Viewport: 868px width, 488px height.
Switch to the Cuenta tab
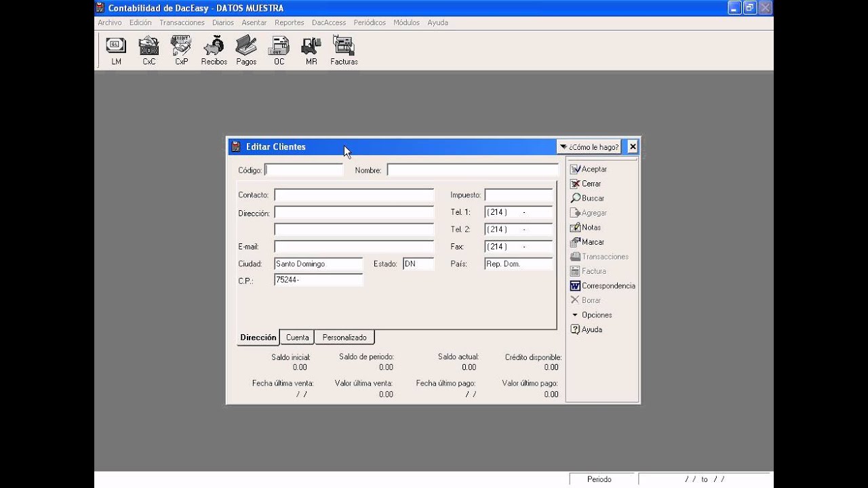[x=297, y=337]
